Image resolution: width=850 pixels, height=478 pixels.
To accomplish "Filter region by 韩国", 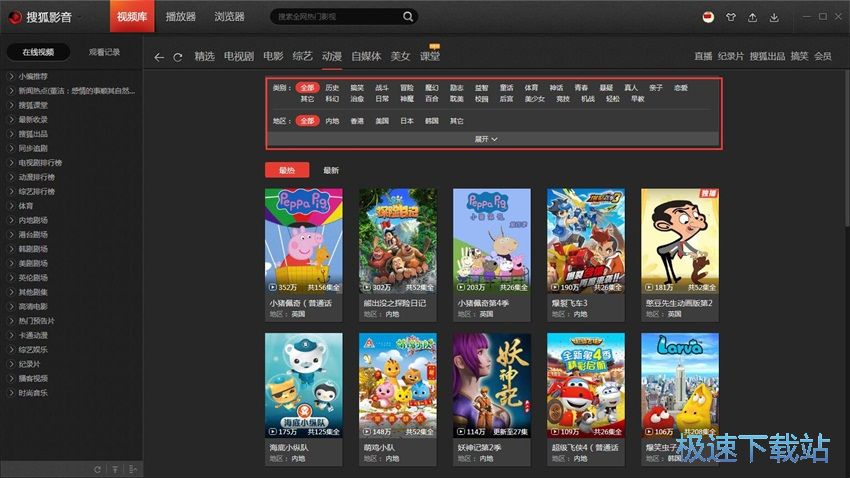I will click(432, 121).
